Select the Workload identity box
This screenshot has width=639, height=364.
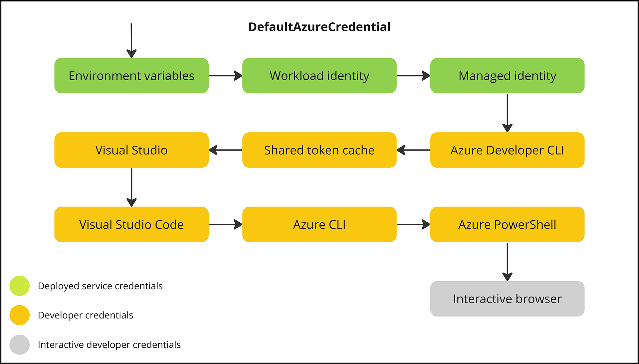pyautogui.click(x=319, y=76)
